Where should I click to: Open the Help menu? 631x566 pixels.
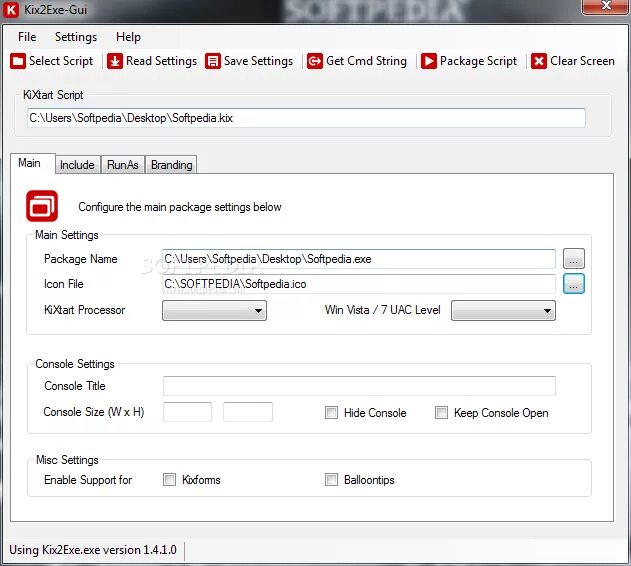click(128, 37)
